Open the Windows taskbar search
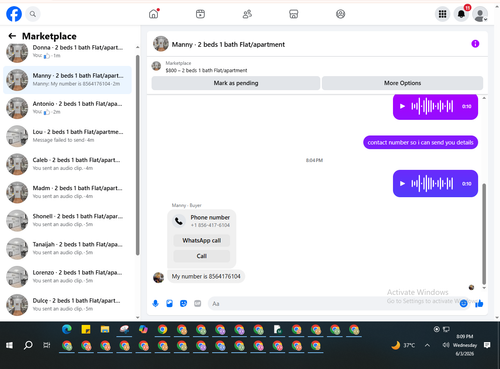Screen dimensions: 500x369 (28, 345)
